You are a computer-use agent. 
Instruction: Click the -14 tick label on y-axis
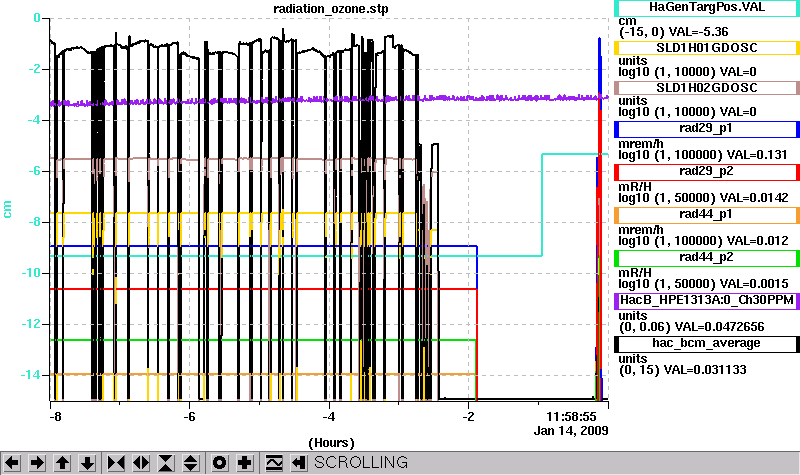click(31, 374)
